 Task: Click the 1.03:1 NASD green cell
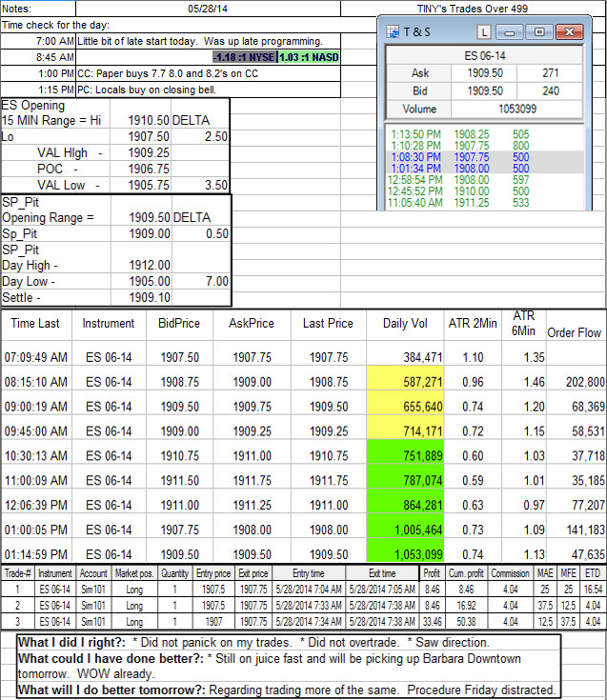coord(309,57)
